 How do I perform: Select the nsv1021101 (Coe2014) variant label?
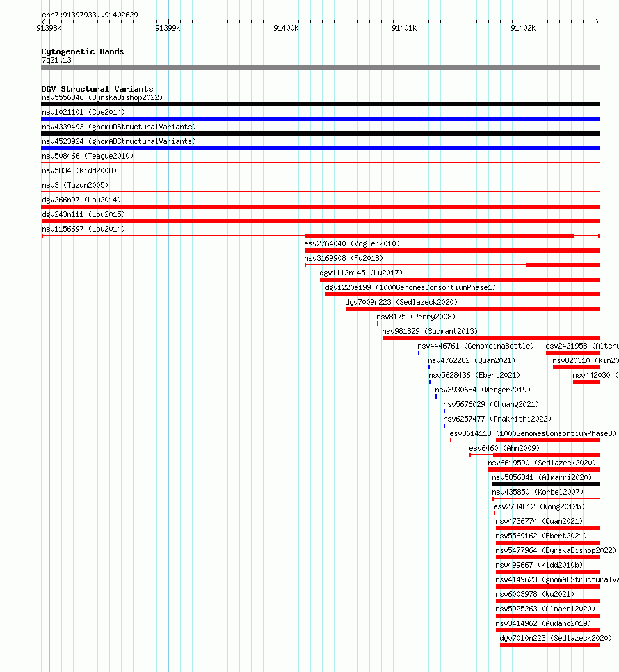(x=83, y=112)
